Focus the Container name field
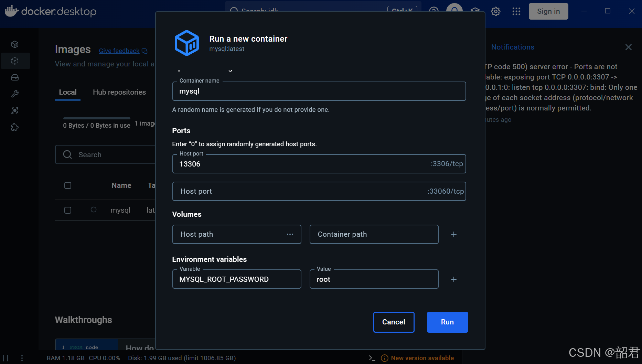642x364 pixels. (319, 91)
